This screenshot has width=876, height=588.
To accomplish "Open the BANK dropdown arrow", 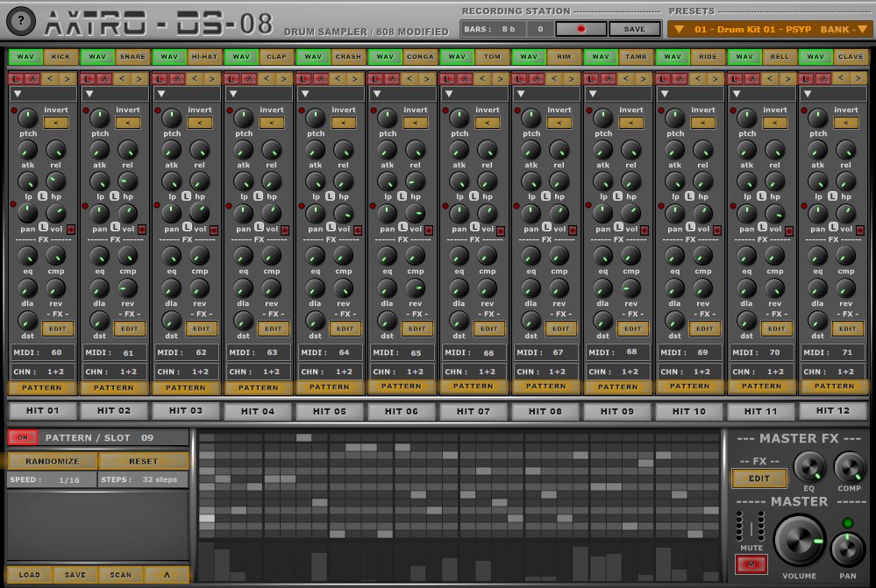I will (x=862, y=29).
